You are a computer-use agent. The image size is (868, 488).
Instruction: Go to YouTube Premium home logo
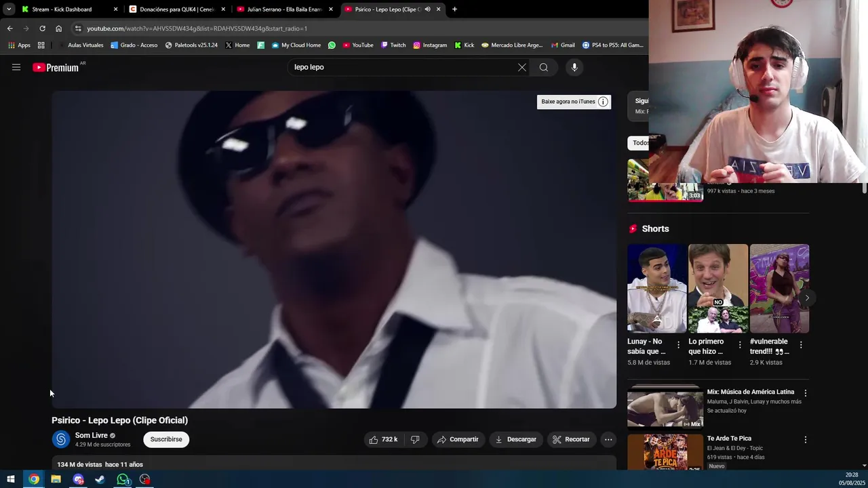point(56,67)
